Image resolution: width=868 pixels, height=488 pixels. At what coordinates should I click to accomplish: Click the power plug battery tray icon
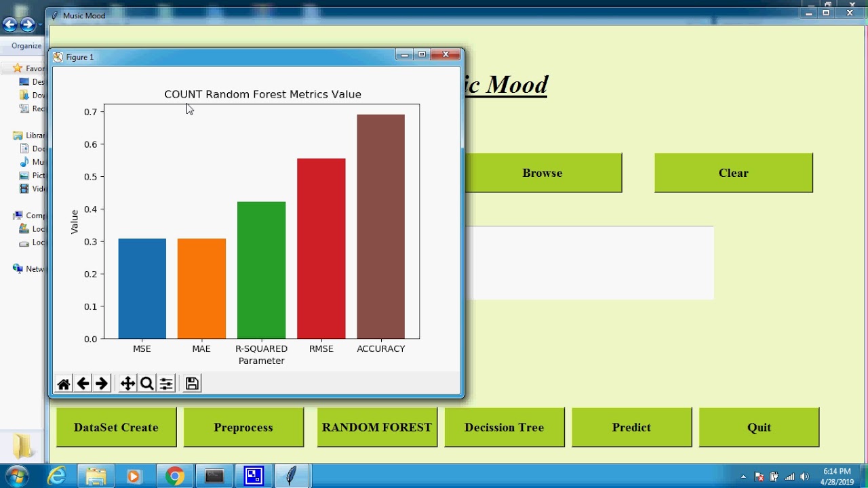pyautogui.click(x=774, y=476)
